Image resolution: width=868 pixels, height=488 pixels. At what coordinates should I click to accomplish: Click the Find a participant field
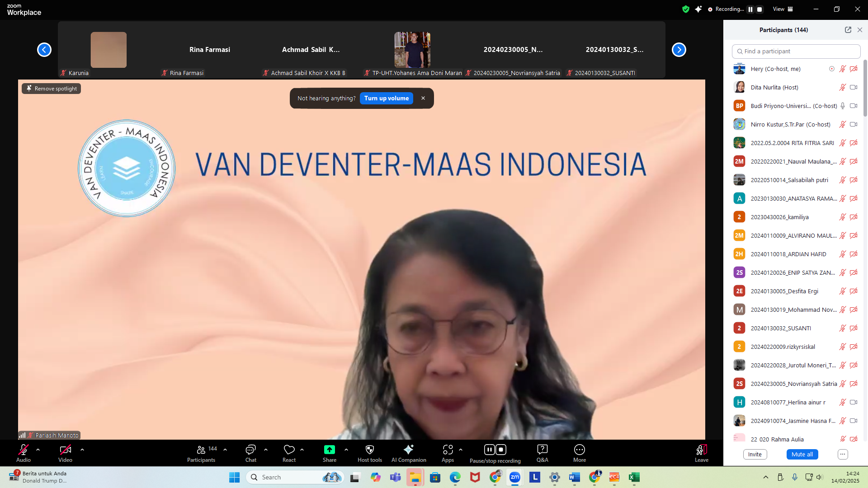[x=796, y=51]
